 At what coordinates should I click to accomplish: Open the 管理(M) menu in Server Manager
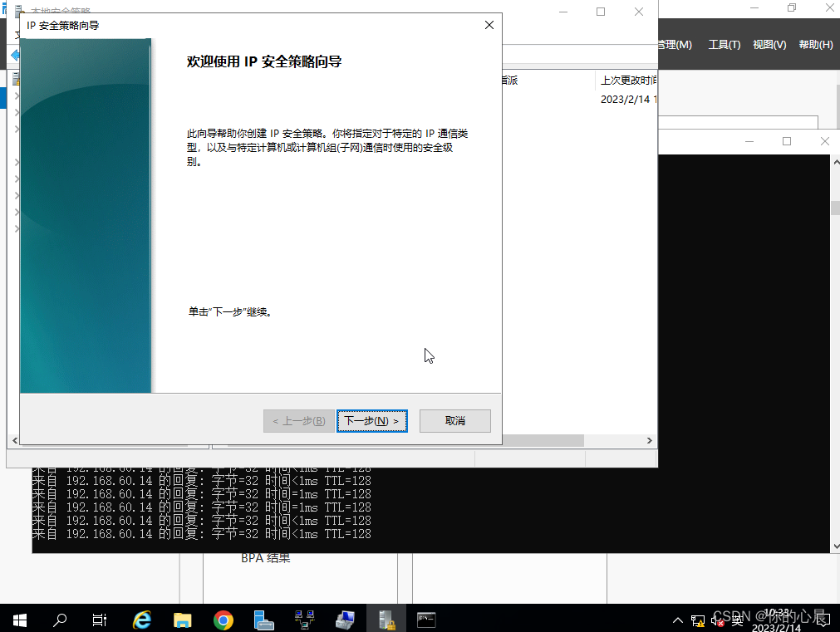(675, 45)
